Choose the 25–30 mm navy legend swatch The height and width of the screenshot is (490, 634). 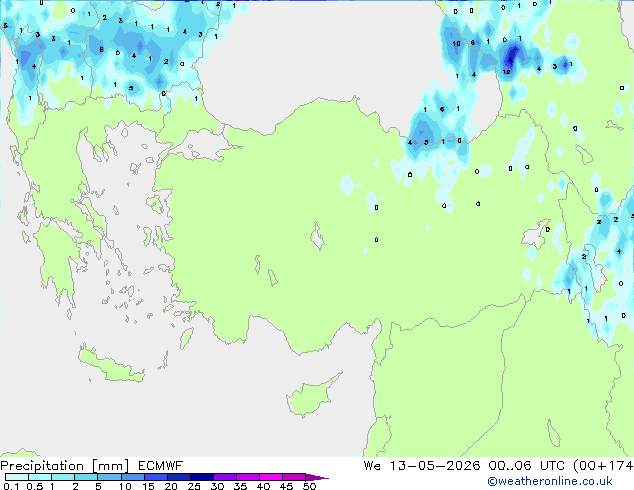pyautogui.click(x=201, y=477)
